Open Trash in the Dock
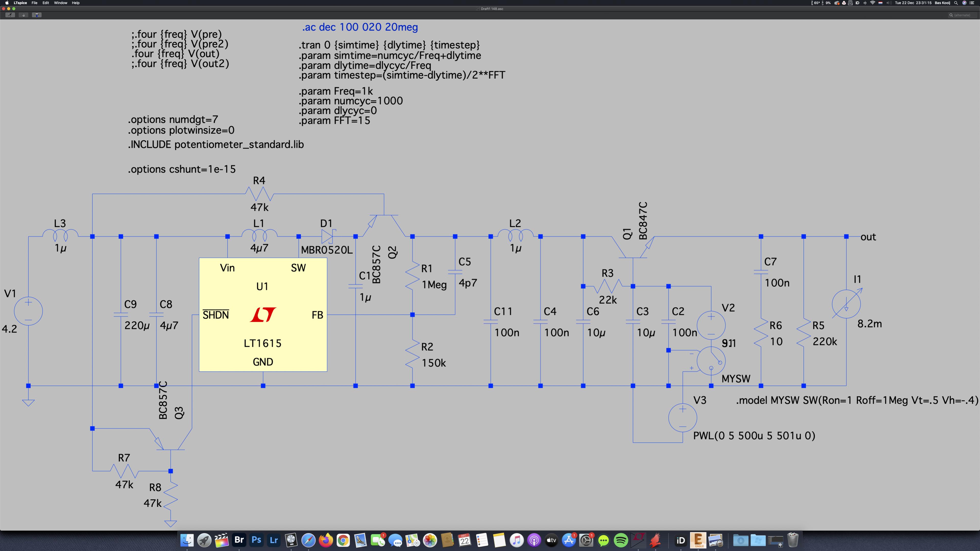 click(792, 540)
